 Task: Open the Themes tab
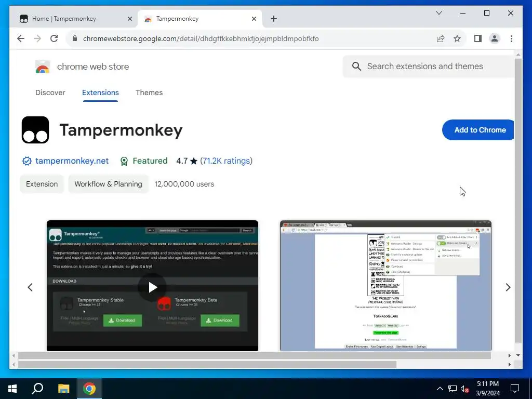[x=149, y=92]
